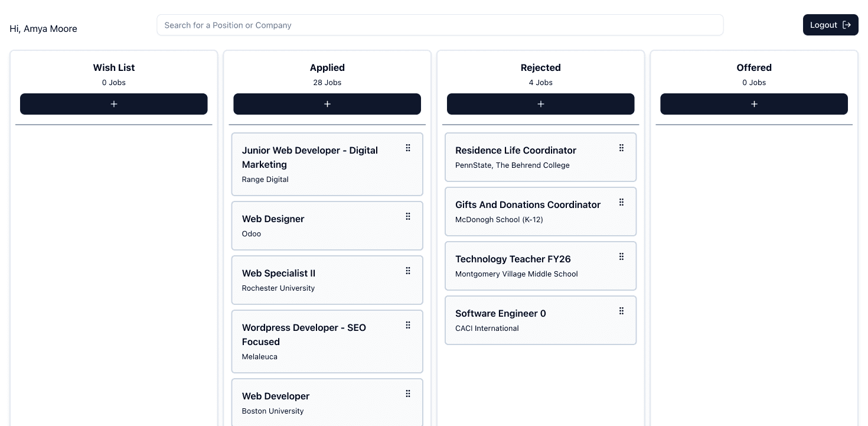Click the Rochester University company name

coord(278,288)
